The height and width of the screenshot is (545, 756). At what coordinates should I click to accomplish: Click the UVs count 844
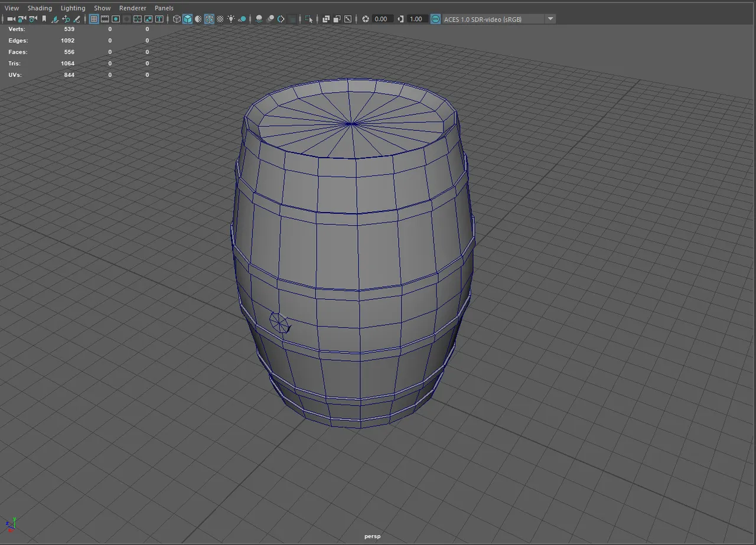tap(69, 75)
